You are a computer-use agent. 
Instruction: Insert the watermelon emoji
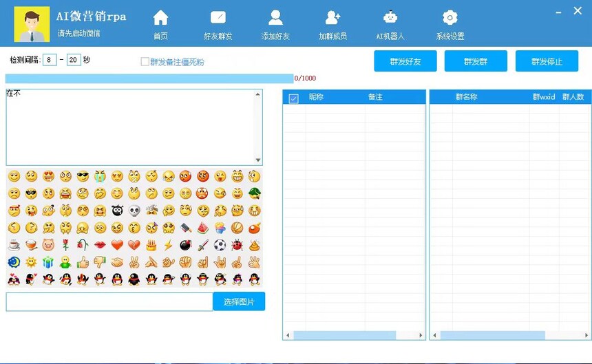[x=202, y=228]
